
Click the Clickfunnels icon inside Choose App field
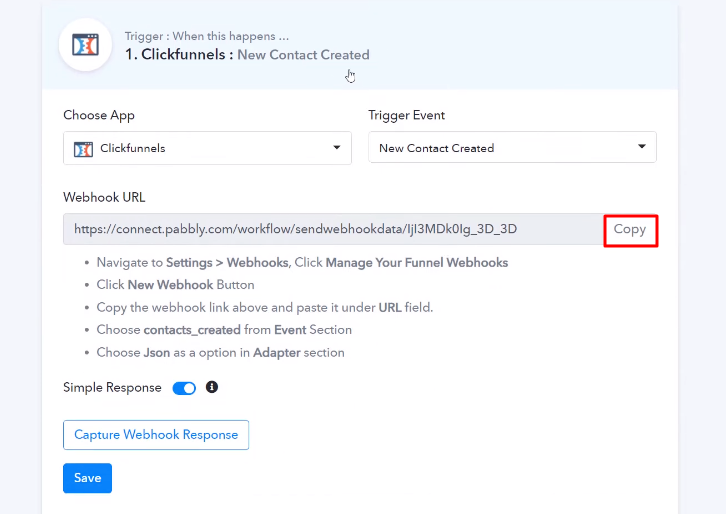[x=83, y=149]
